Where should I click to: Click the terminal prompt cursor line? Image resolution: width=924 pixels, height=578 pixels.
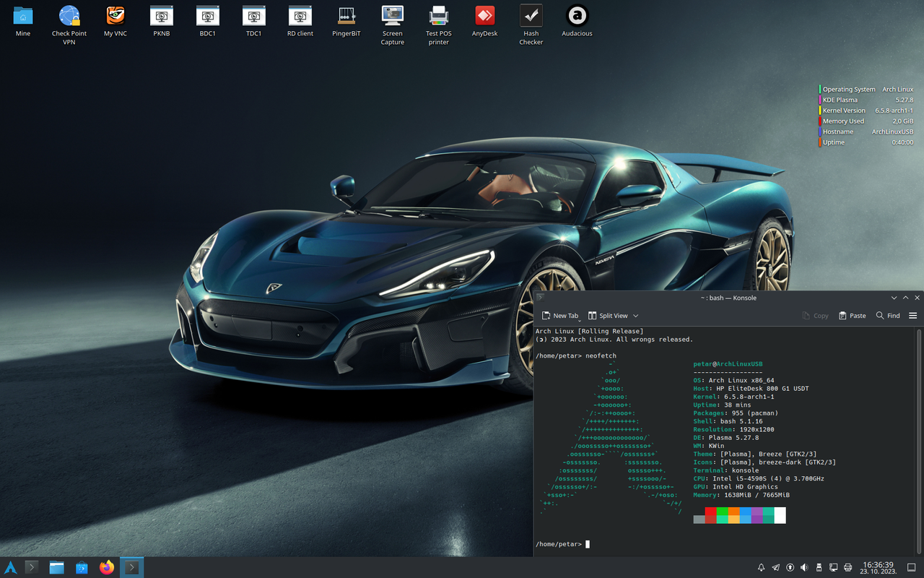(563, 544)
